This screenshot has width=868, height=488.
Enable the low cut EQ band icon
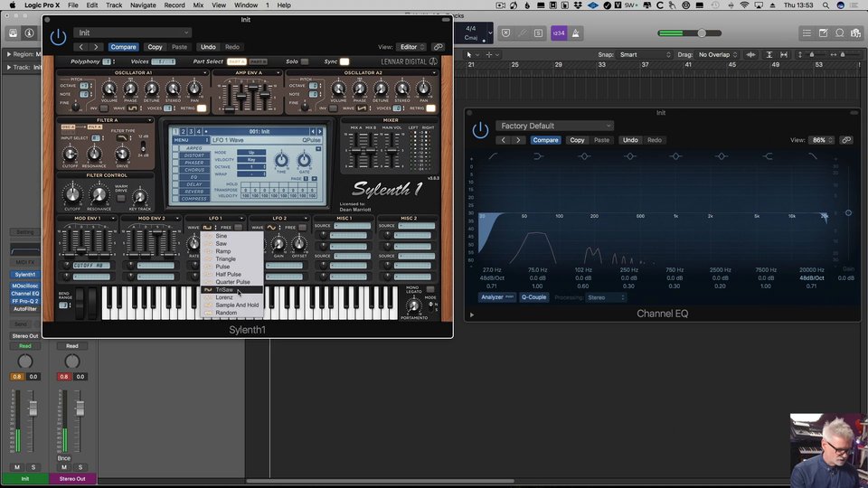493,156
